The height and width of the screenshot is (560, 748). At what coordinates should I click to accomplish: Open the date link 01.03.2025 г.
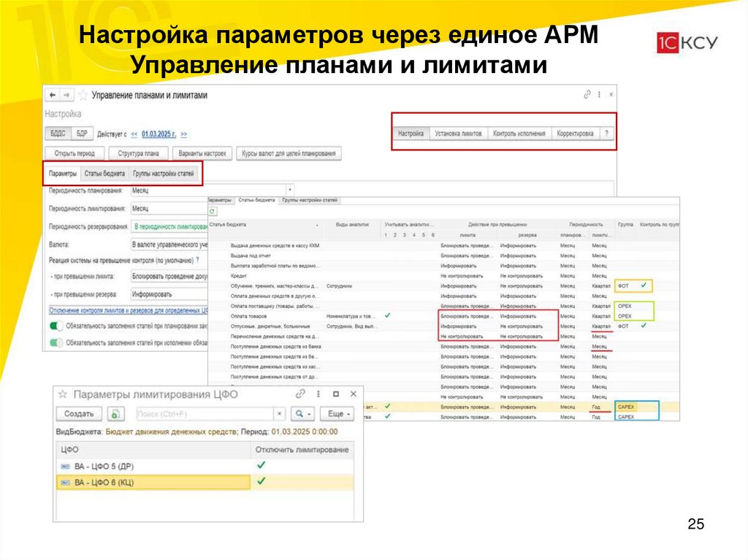pyautogui.click(x=159, y=134)
